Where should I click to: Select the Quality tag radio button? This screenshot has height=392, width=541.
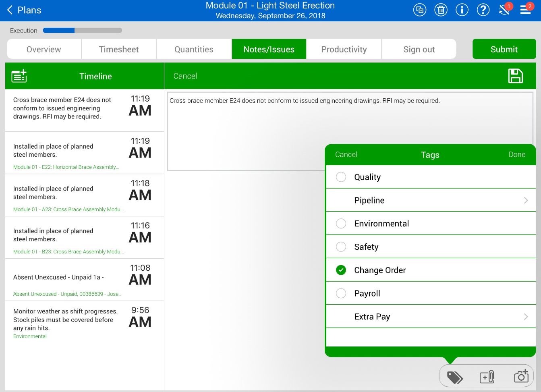341,177
